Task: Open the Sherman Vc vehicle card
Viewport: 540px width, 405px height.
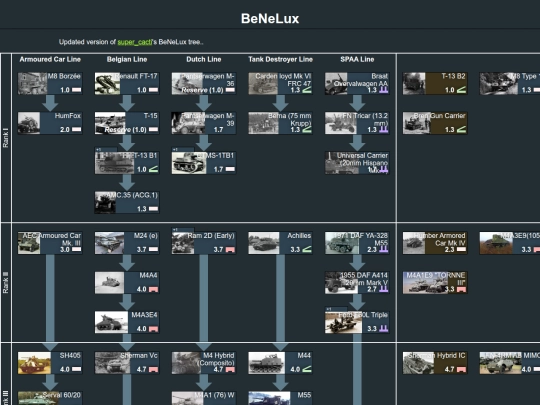Action: [127, 363]
